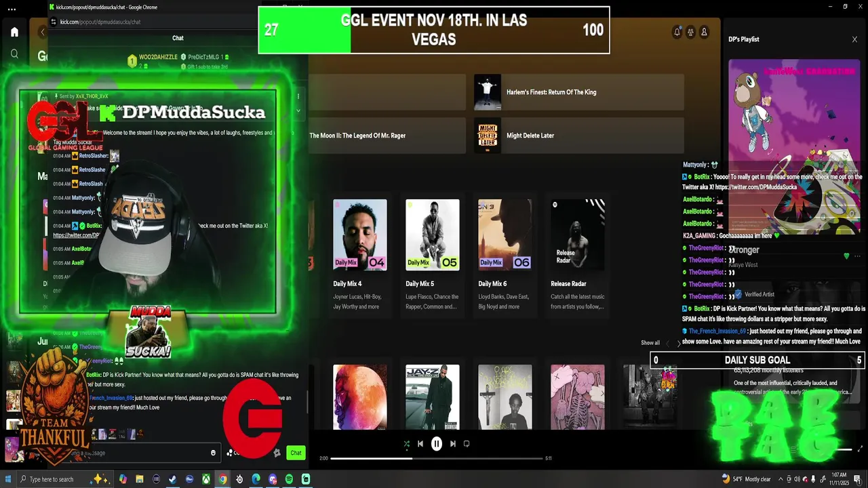Open emoji picker in chat input

tap(213, 453)
